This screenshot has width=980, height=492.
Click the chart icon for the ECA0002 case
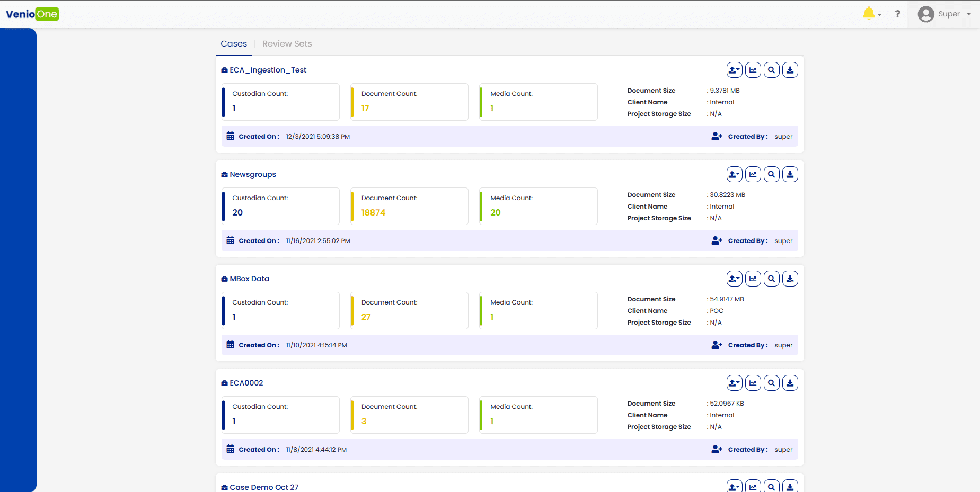point(753,383)
